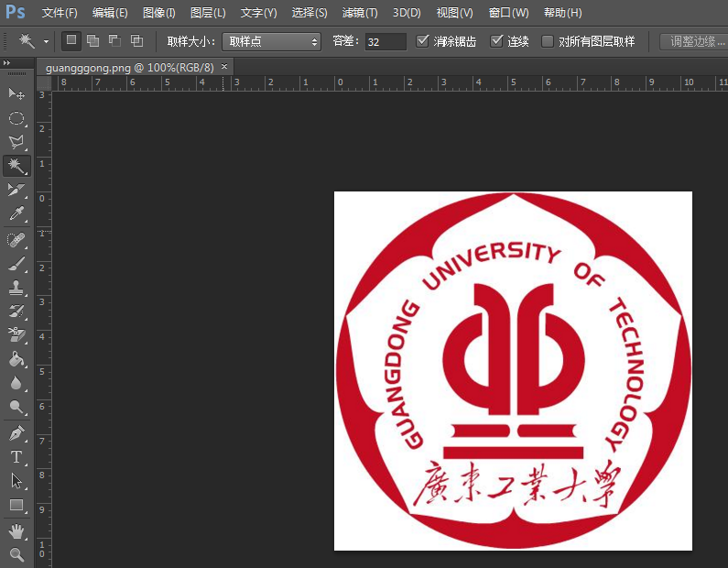
Task: Select the Spot Healing Brush tool
Action: pyautogui.click(x=16, y=240)
